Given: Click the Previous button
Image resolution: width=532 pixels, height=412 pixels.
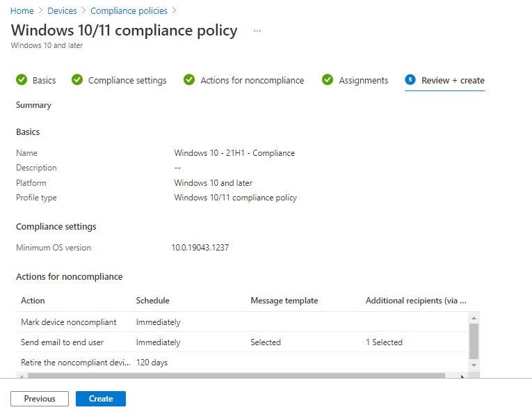Looking at the screenshot, I should tap(40, 398).
